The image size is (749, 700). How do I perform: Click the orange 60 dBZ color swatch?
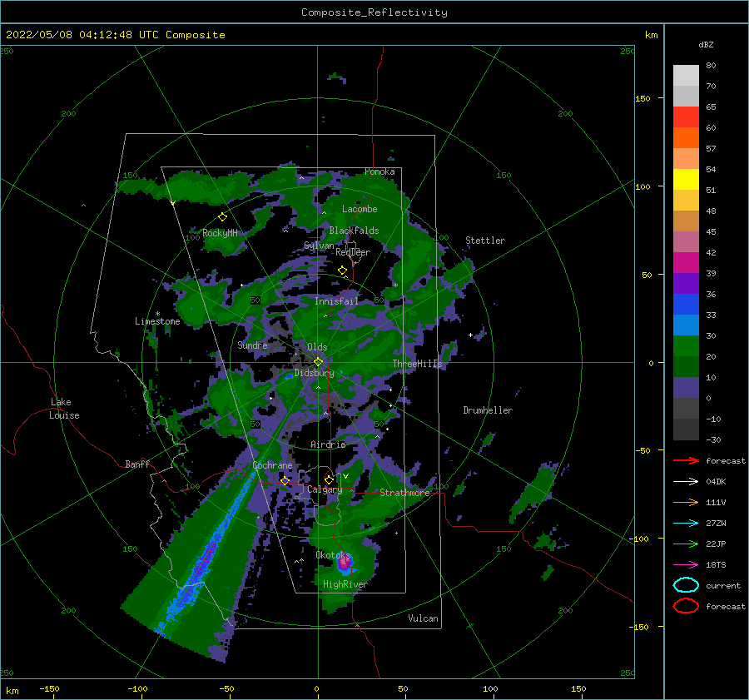coord(686,137)
